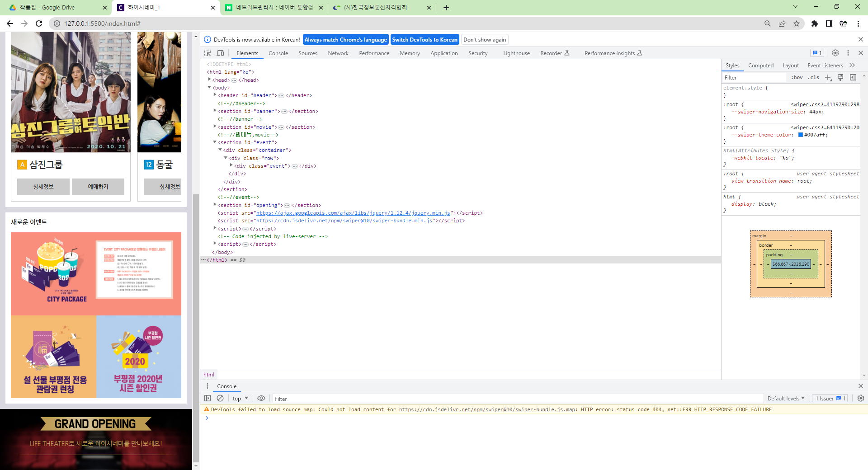The width and height of the screenshot is (868, 470).
Task: Open the Performance tab
Action: pos(374,53)
